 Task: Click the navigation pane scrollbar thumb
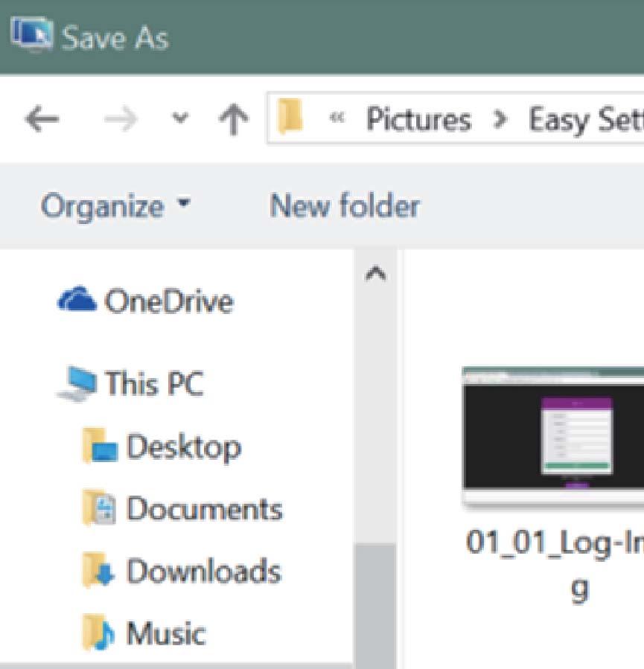click(x=375, y=606)
